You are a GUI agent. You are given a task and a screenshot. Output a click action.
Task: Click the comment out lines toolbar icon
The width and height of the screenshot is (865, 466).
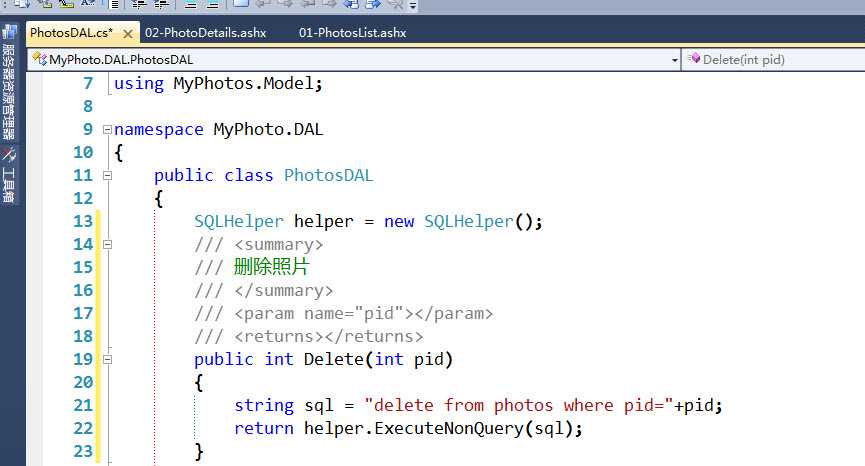pos(191,4)
